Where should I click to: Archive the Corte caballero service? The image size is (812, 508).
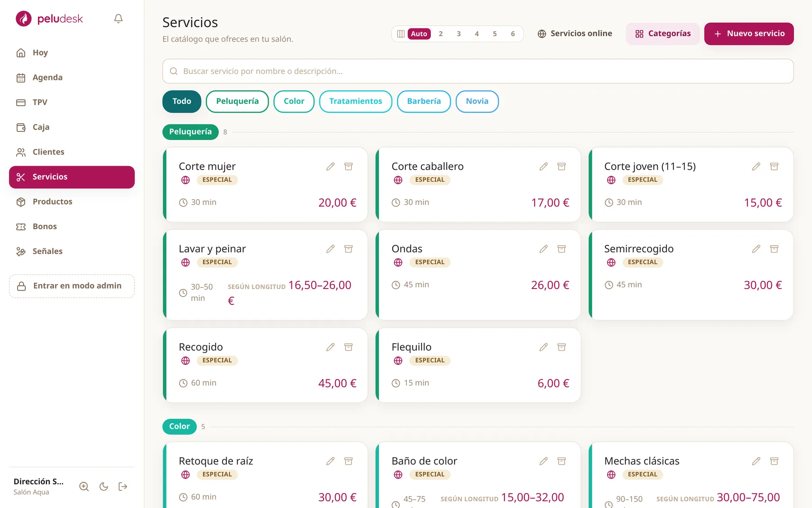(562, 167)
